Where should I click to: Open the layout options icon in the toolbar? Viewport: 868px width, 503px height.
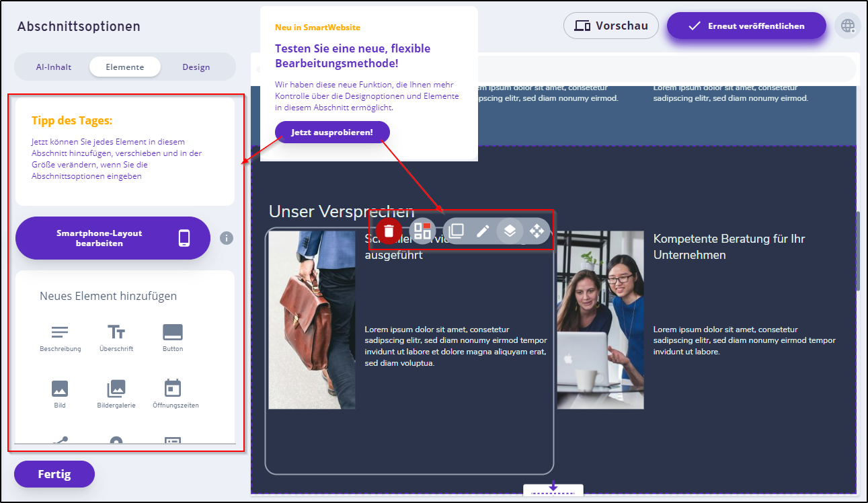coord(423,231)
